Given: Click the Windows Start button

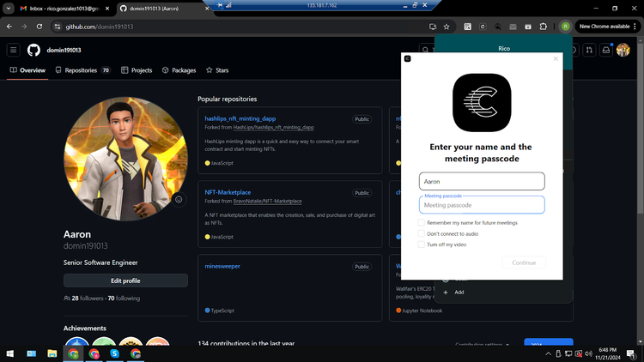Looking at the screenshot, I should coord(10,353).
